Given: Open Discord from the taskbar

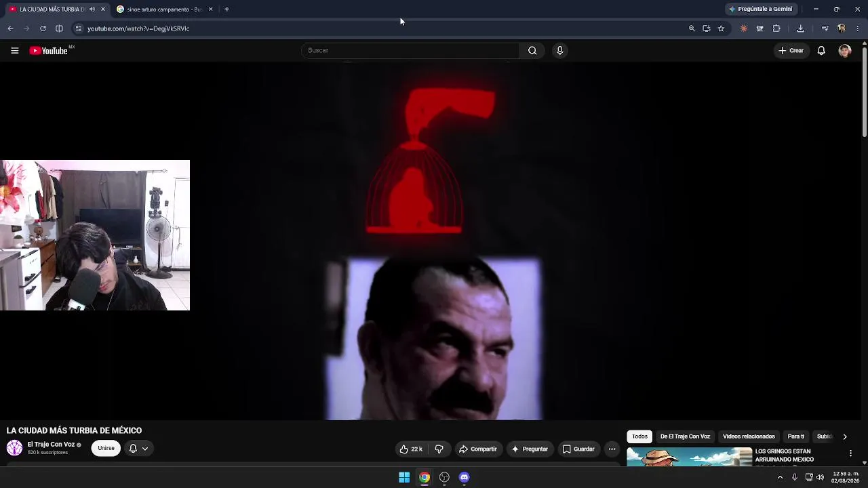Looking at the screenshot, I should (x=464, y=477).
